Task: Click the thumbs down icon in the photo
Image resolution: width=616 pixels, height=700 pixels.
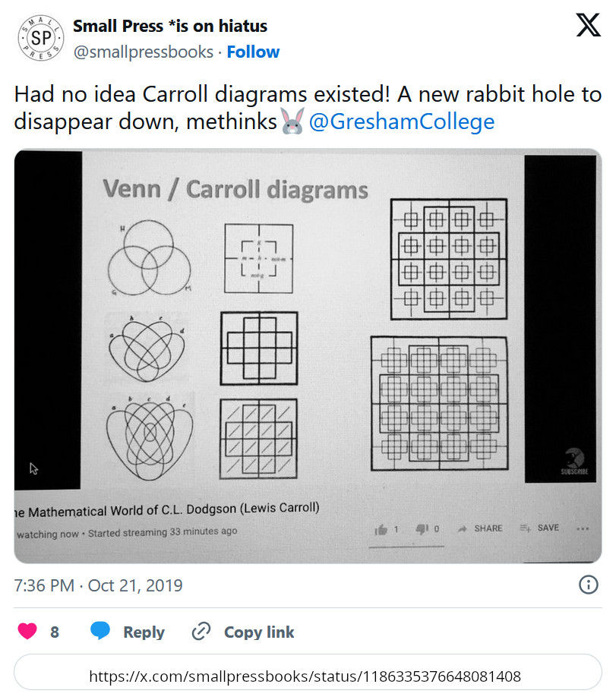Action: [x=422, y=529]
